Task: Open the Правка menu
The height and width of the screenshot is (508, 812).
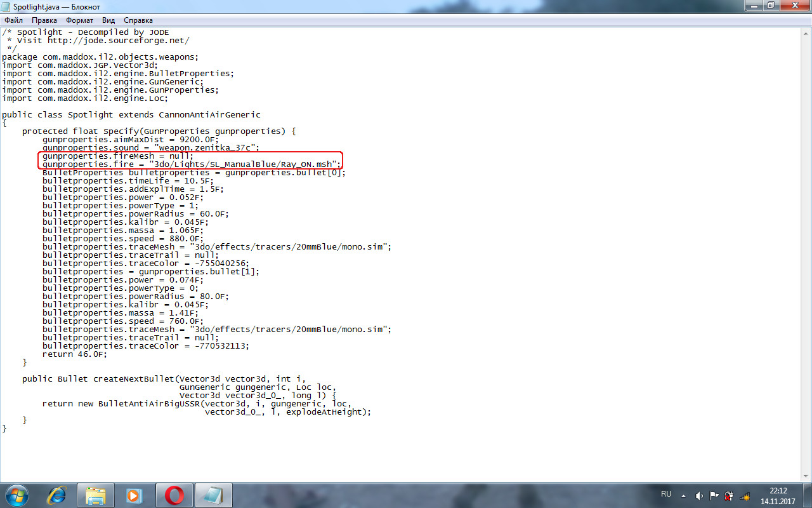Action: [x=44, y=20]
